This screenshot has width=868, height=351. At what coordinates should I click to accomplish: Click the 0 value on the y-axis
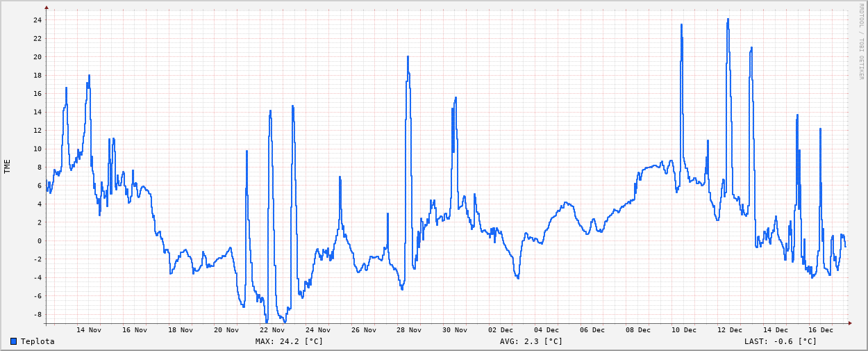[x=40, y=240]
